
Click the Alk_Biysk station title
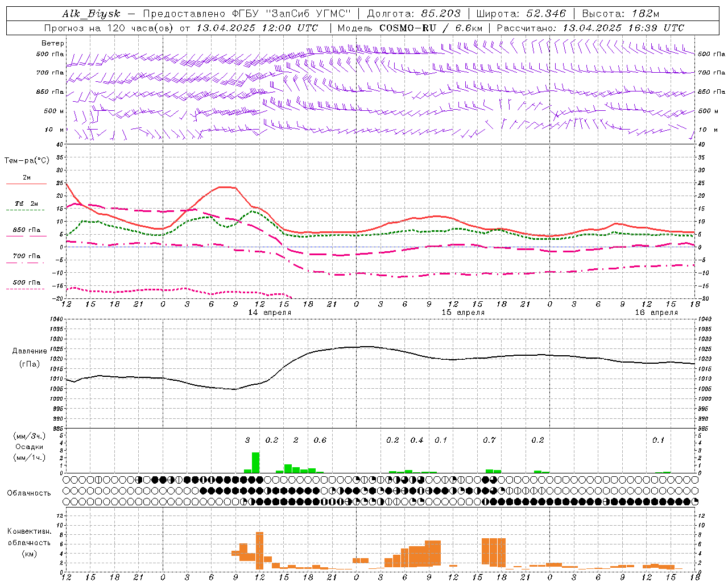(91, 14)
